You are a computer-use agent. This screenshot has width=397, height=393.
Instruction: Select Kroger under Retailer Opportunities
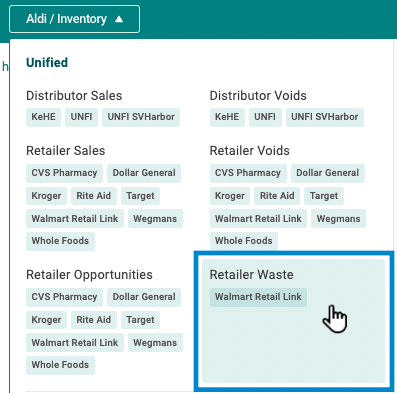(46, 320)
